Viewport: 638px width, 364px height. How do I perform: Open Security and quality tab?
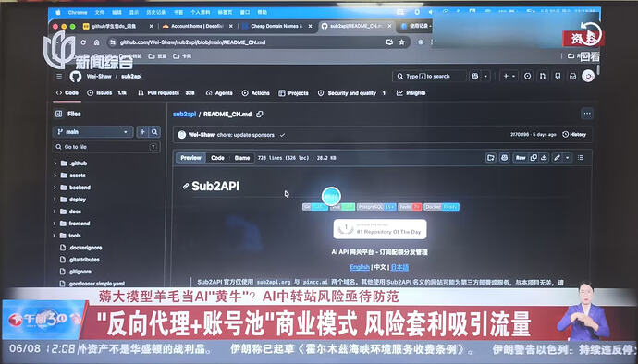351,93
